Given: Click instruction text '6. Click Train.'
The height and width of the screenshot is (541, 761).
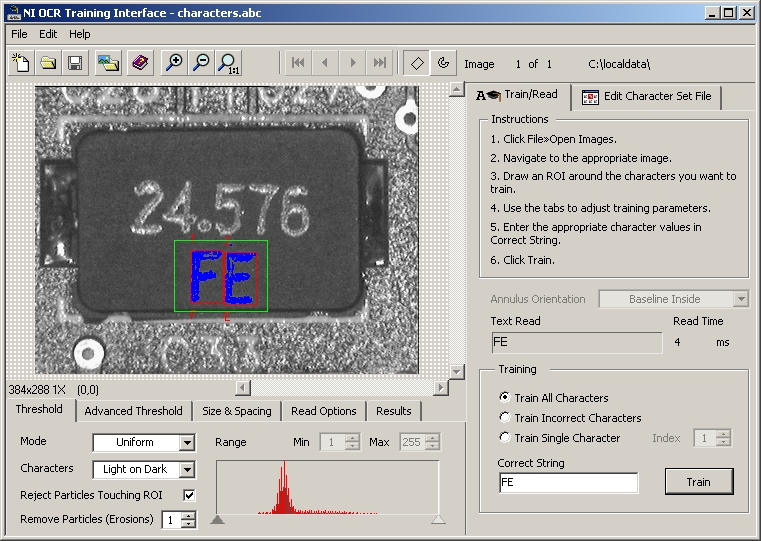Looking at the screenshot, I should (522, 260).
